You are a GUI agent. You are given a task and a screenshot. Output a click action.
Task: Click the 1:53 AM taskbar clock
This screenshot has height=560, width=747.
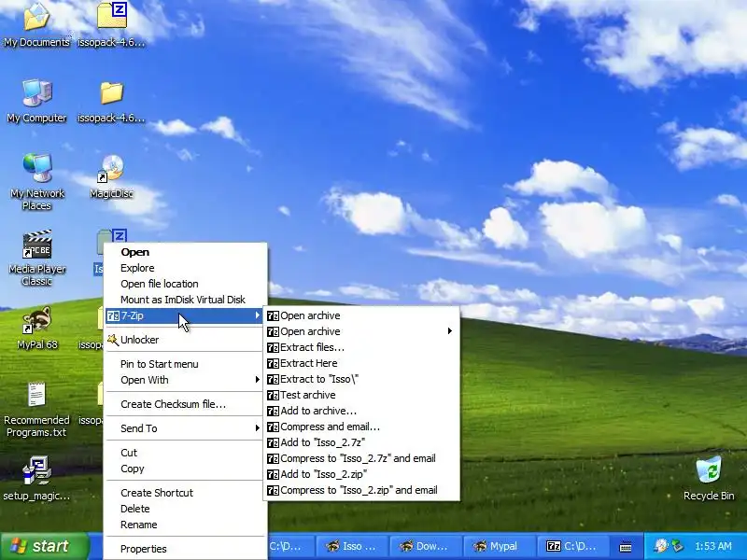[713, 546]
